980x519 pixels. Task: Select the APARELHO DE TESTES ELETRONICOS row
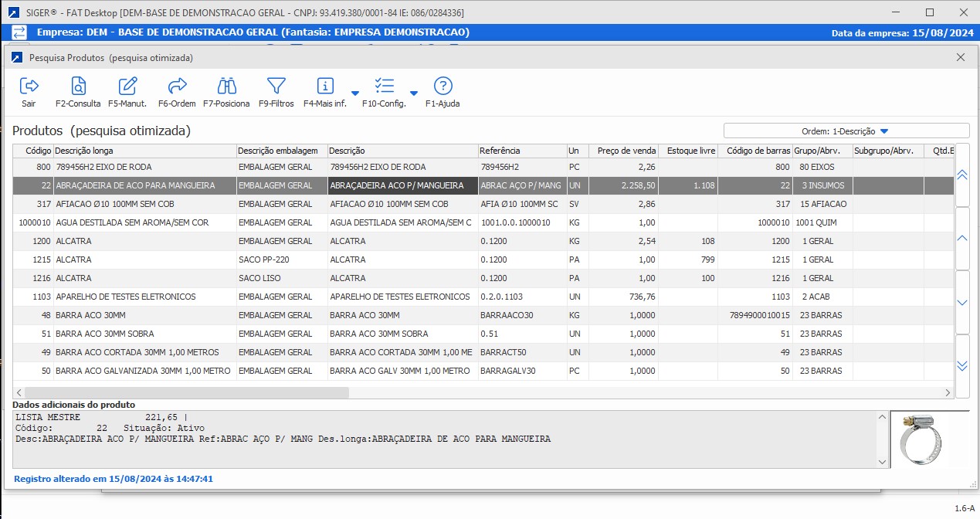tap(144, 297)
